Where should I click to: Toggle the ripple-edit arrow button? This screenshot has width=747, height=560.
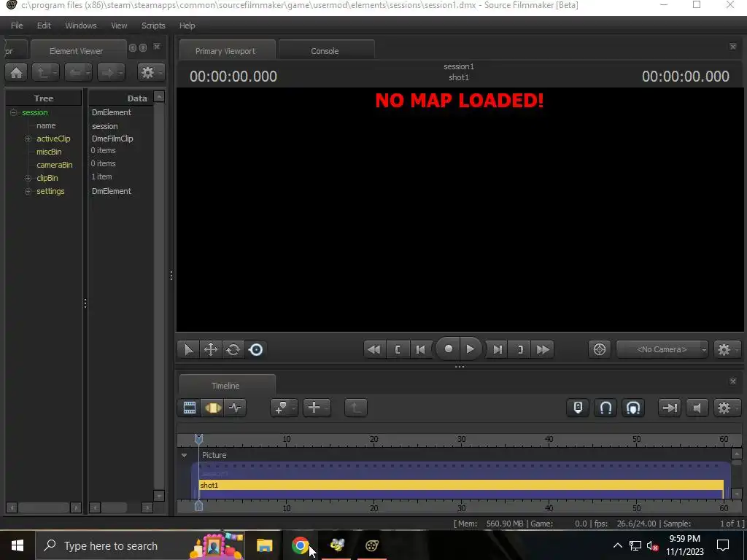[x=670, y=408]
